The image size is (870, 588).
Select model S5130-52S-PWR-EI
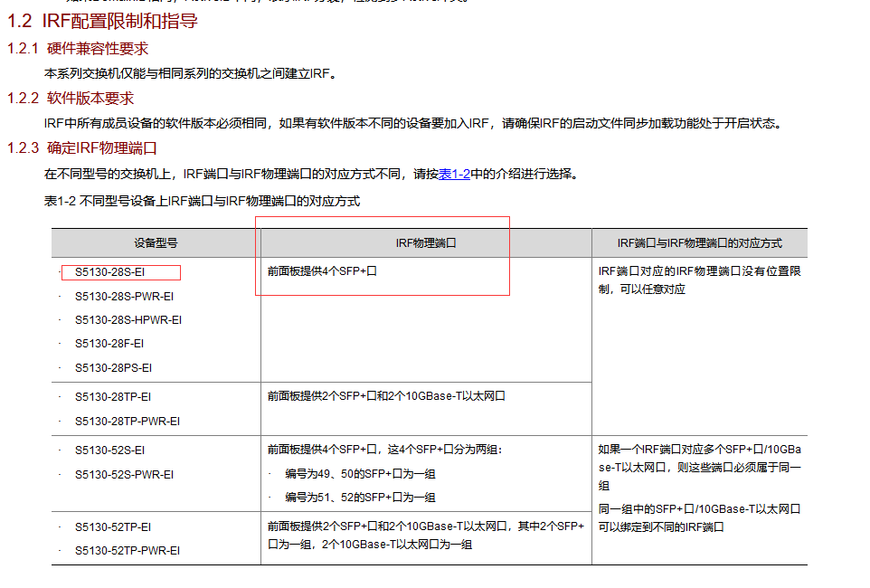[124, 475]
